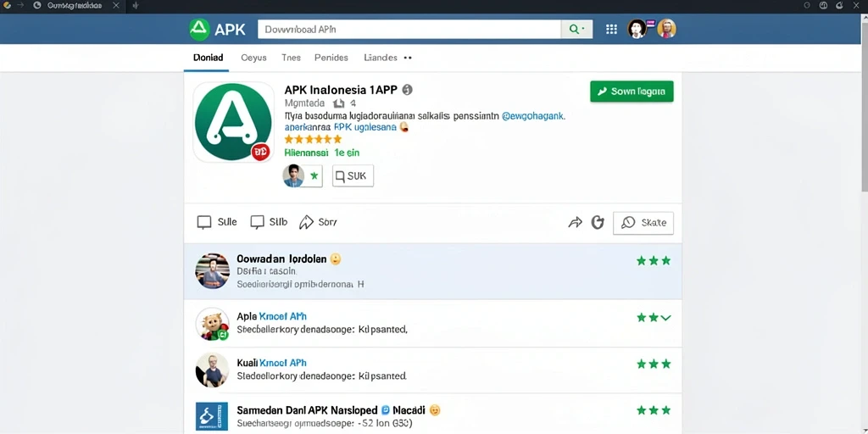Open the apps grid icon in header

coord(611,30)
